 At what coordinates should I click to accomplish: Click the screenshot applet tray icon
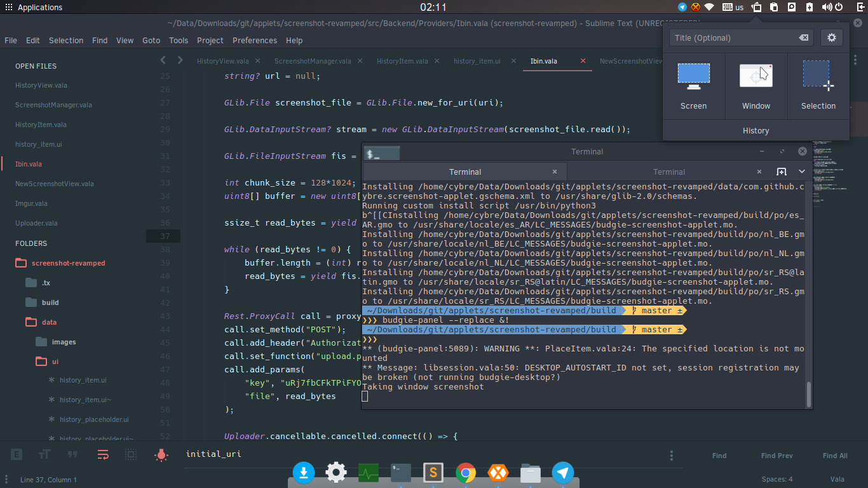click(757, 7)
